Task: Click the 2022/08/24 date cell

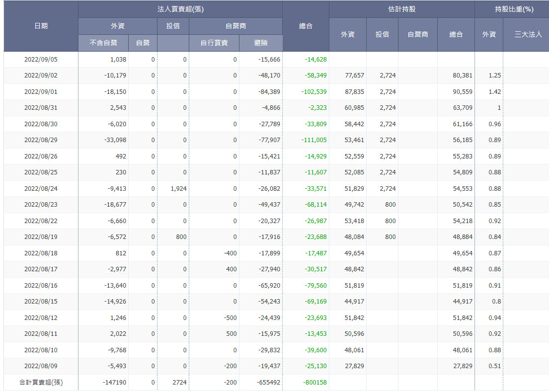Action: click(41, 189)
